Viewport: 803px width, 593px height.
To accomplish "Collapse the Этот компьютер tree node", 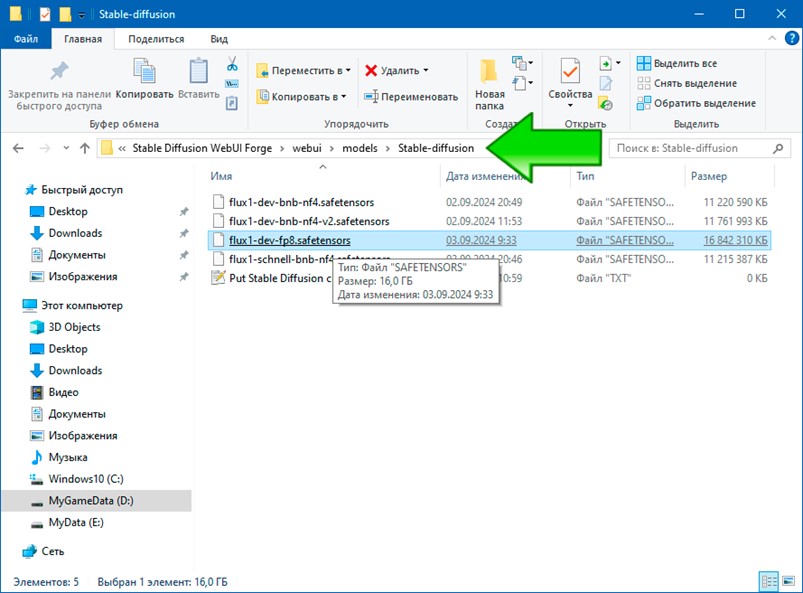I will coord(14,306).
